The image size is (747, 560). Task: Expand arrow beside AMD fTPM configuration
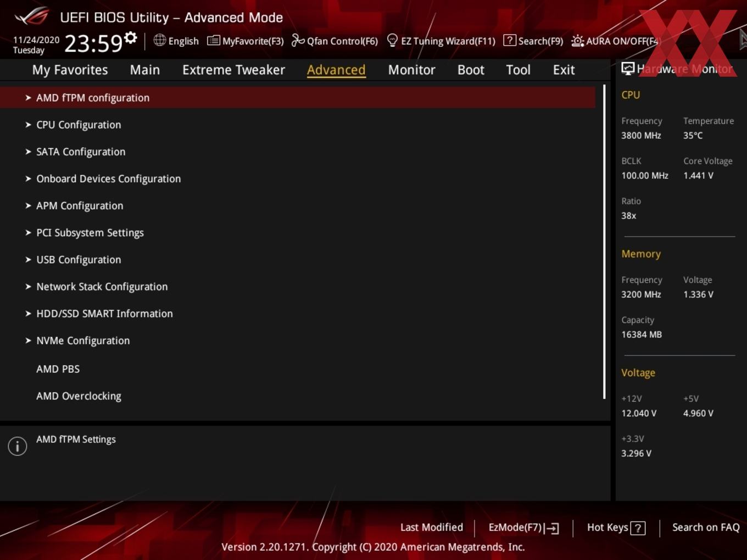point(28,98)
